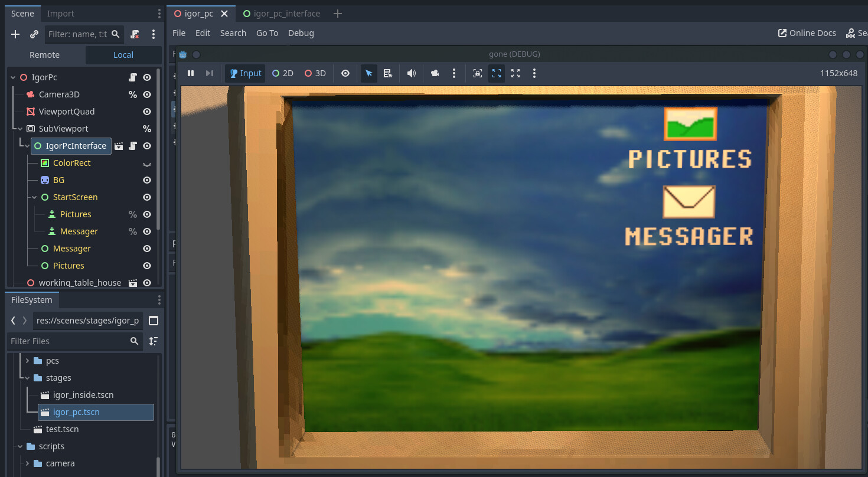The height and width of the screenshot is (477, 868).
Task: Open the Debug menu
Action: click(301, 33)
